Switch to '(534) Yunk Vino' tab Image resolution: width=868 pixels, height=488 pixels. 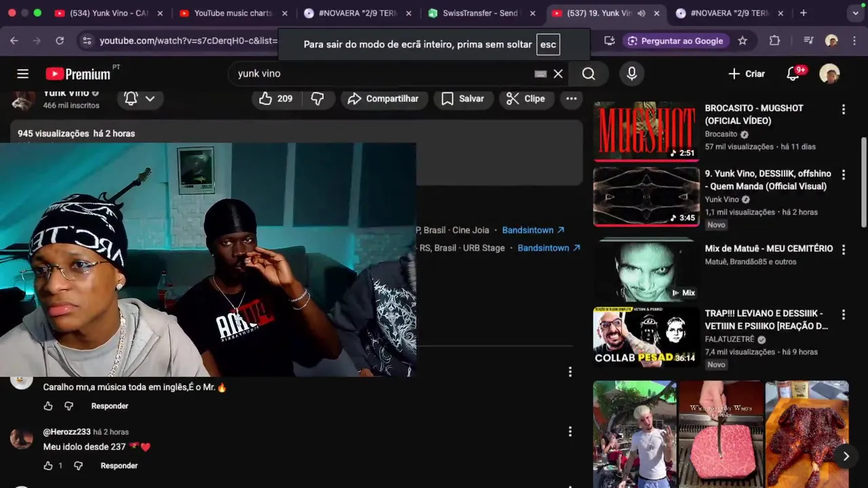pos(108,13)
